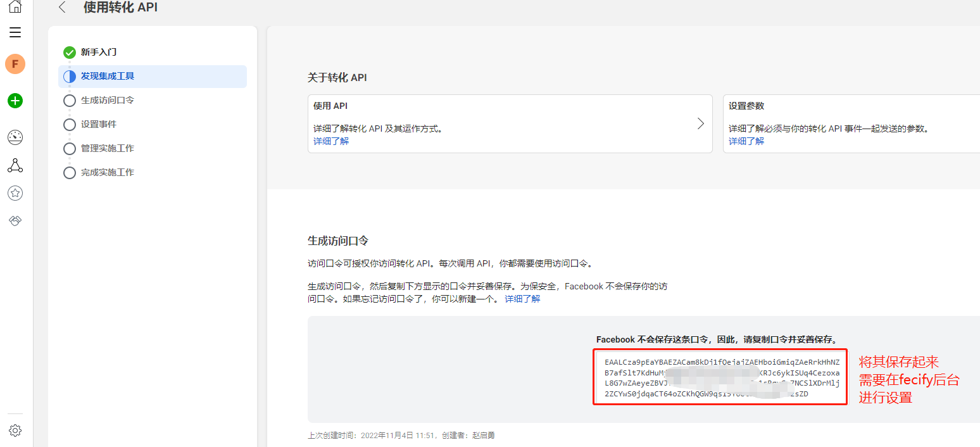Open the 设置参数 card title
Screen dimensions: 980x447
click(746, 106)
